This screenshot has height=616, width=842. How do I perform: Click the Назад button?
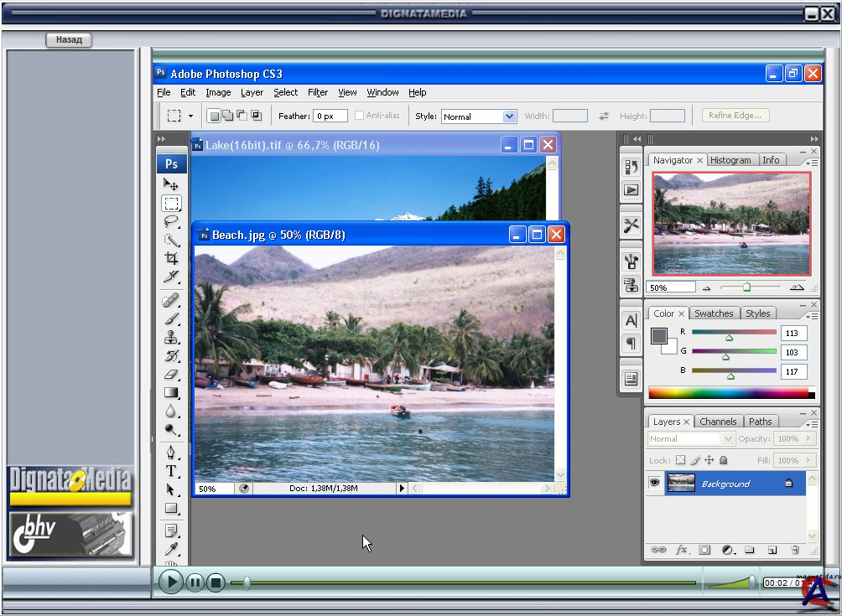coord(68,39)
